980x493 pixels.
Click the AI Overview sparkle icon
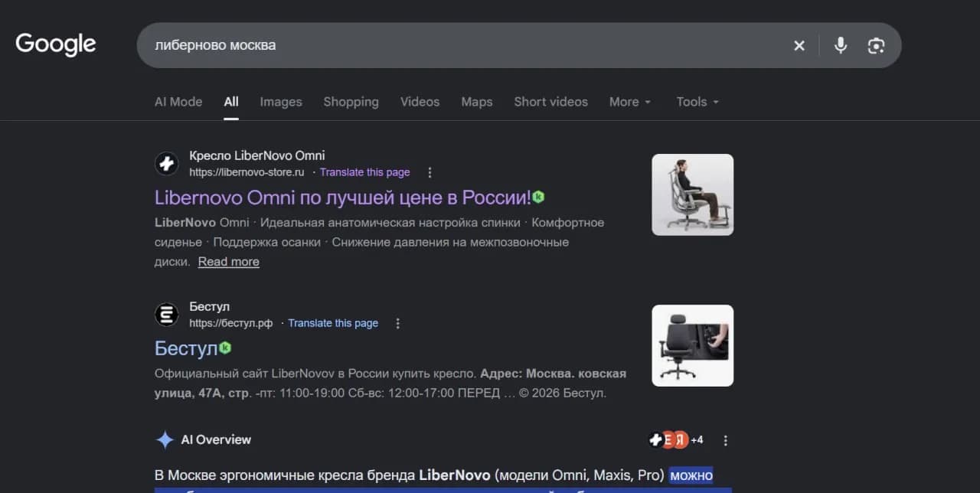tap(165, 439)
